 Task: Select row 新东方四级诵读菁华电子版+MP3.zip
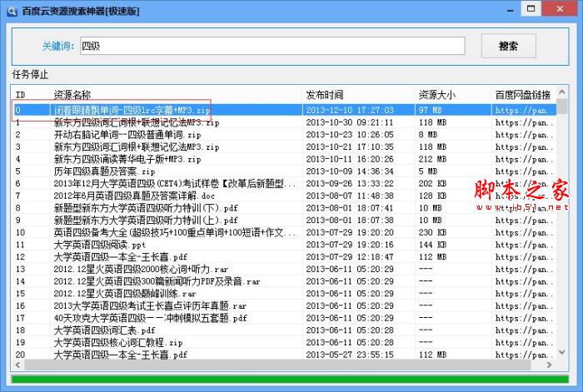coord(285,159)
